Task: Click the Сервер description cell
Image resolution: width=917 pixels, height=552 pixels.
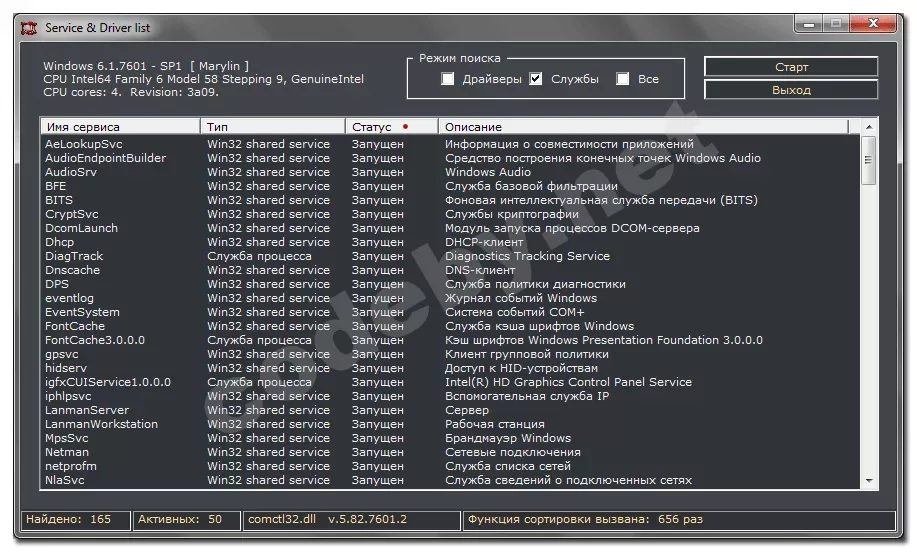Action: [x=467, y=410]
